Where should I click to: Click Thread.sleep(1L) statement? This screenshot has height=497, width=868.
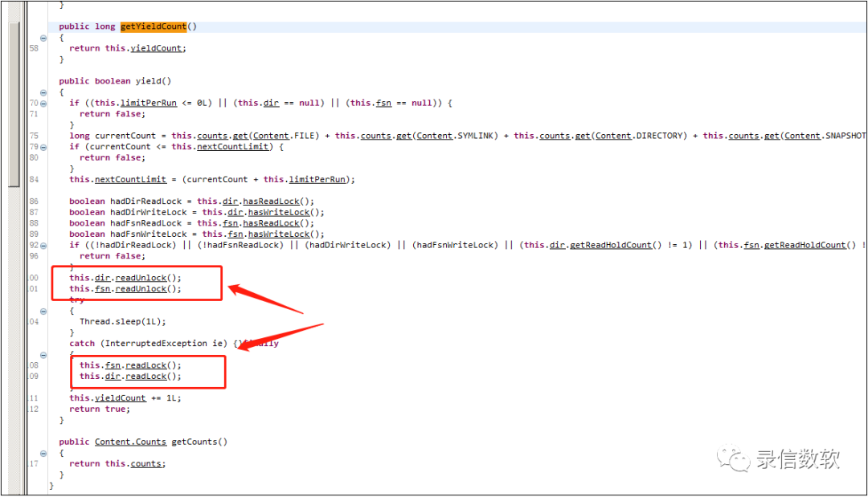tap(122, 322)
